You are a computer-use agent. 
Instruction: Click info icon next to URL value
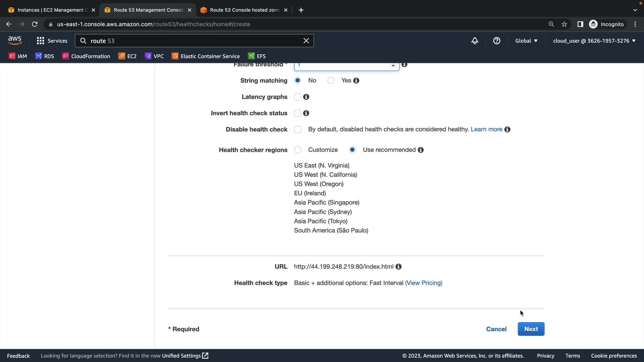click(x=398, y=267)
